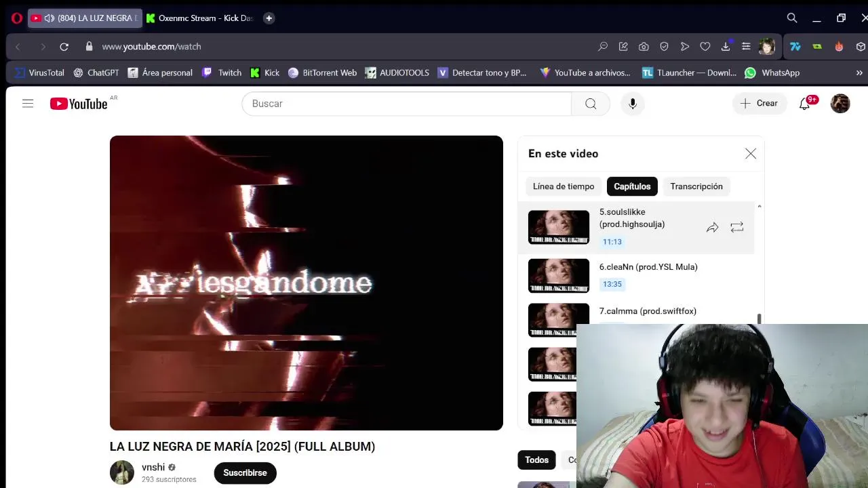Click the YouTube search magnifier button
868x488 pixels.
591,104
